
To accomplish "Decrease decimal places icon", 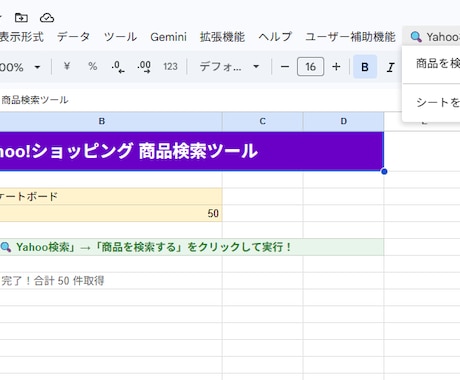I will (118, 67).
